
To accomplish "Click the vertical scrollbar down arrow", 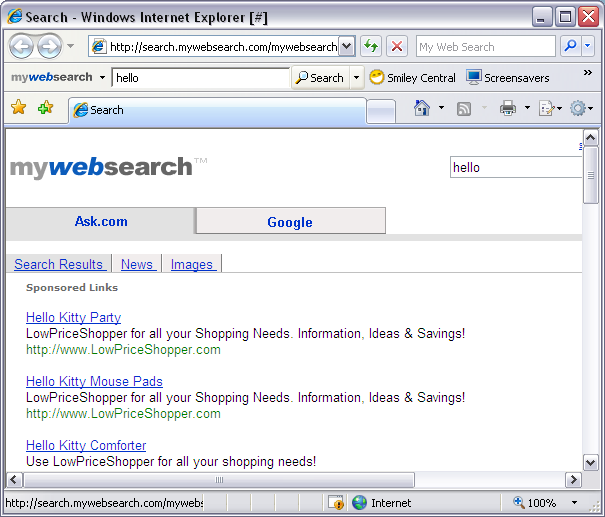I will pos(590,462).
